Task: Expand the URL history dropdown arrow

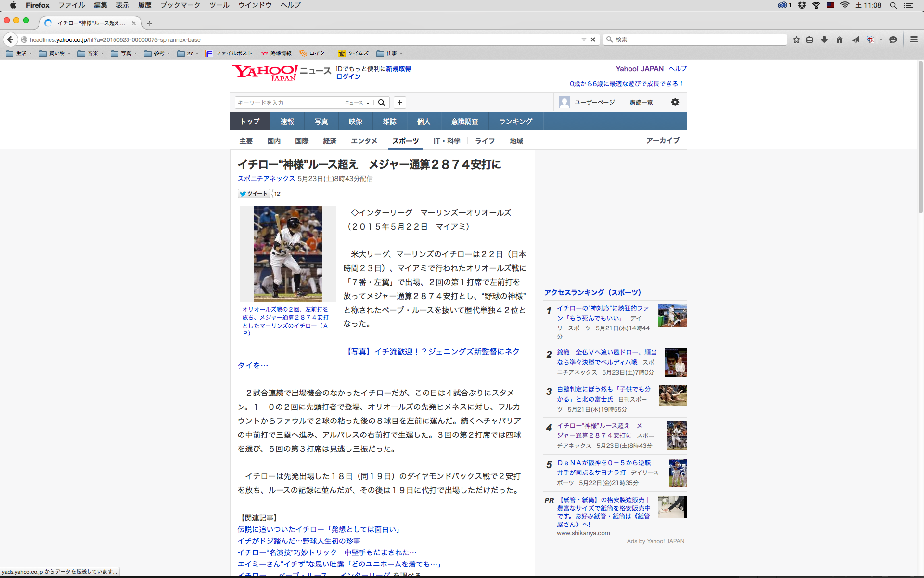Action: pyautogui.click(x=584, y=39)
